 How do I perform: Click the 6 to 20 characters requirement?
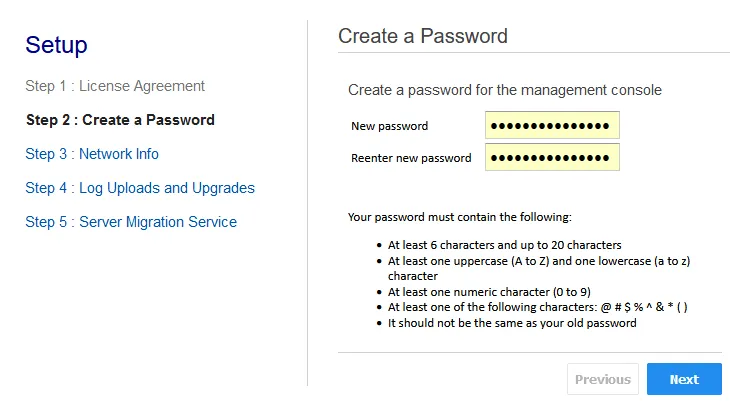coord(505,245)
